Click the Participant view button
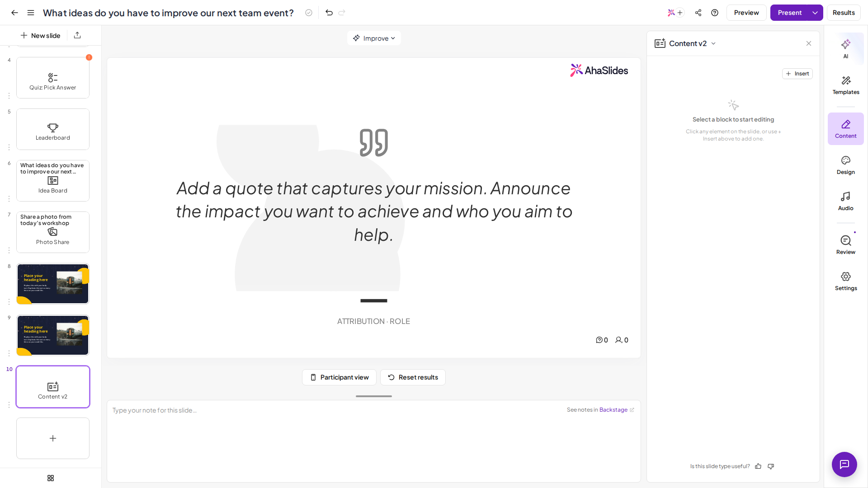 pyautogui.click(x=339, y=377)
